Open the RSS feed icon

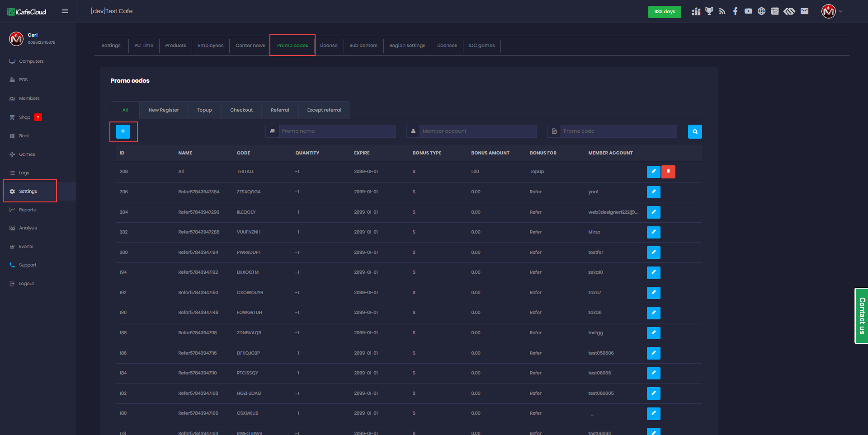(722, 11)
